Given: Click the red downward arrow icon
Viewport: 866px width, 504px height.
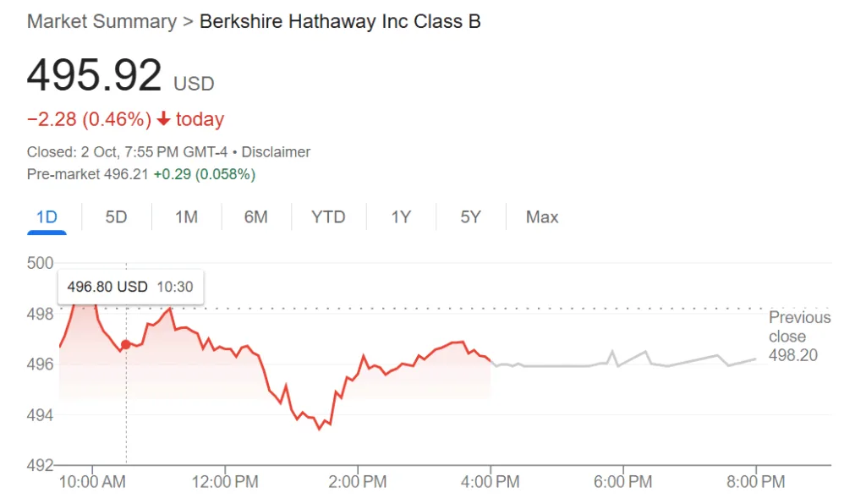Looking at the screenshot, I should (x=163, y=119).
